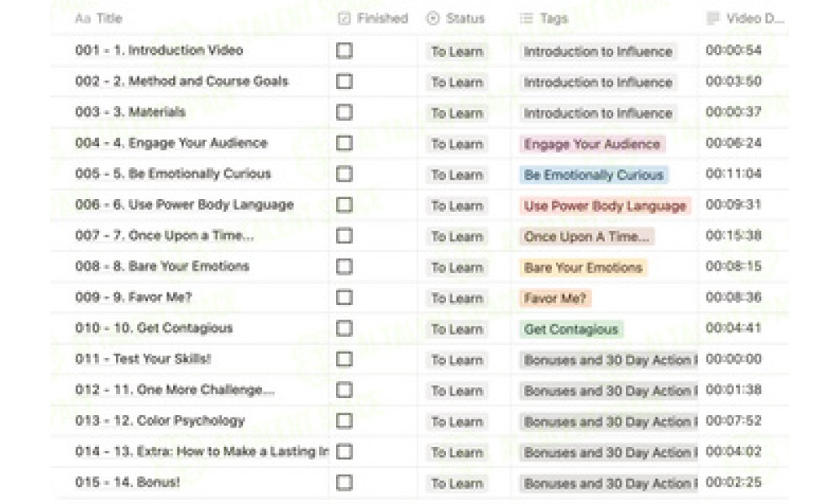Open page 002 Method and Course Goals
This screenshot has width=840, height=504.
(x=181, y=81)
